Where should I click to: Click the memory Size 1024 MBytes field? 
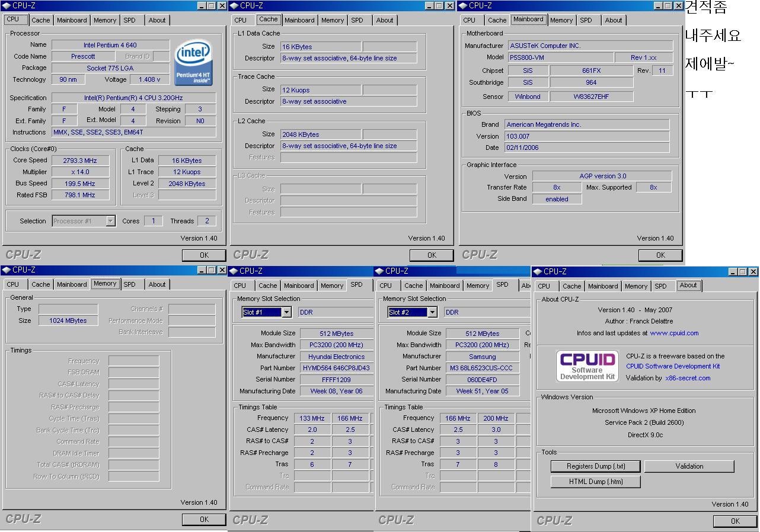(x=68, y=321)
